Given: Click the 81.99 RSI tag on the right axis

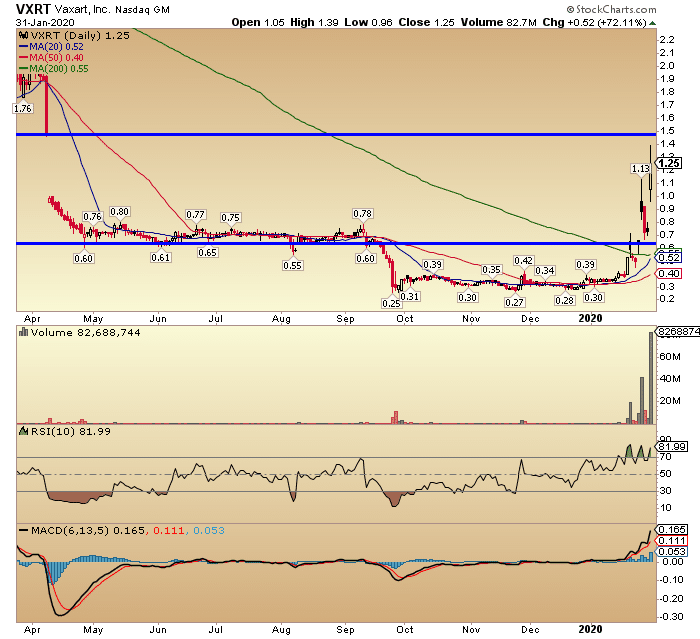Looking at the screenshot, I should (671, 447).
